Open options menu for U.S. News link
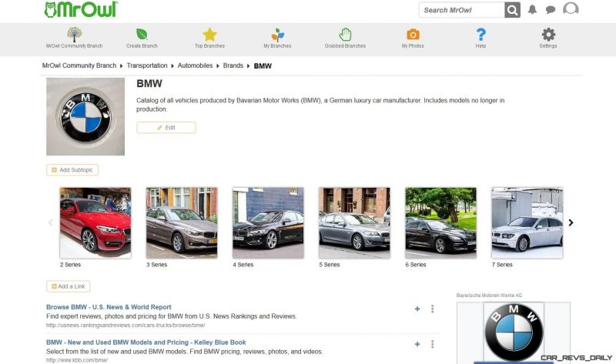The image size is (616, 364). pyautogui.click(x=433, y=309)
